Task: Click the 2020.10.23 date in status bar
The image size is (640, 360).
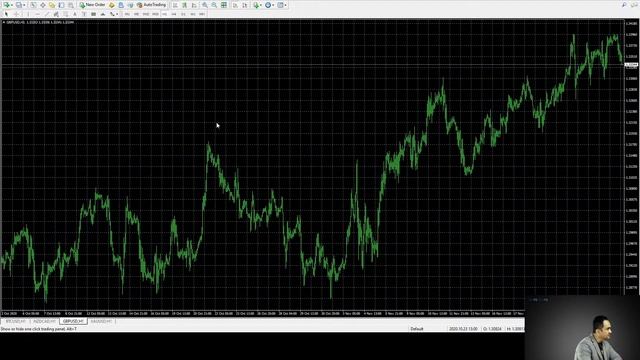Action: click(x=463, y=329)
